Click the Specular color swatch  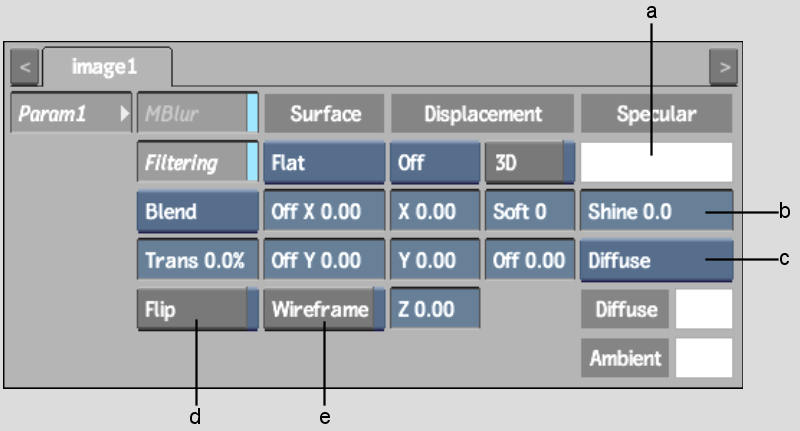tap(656, 162)
